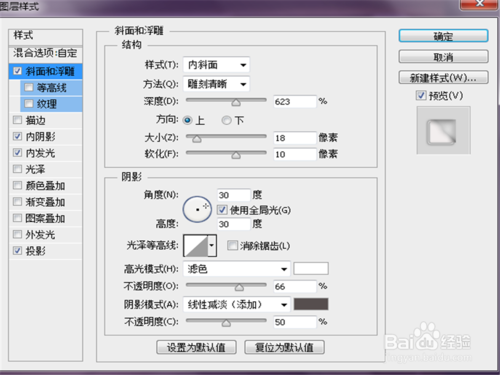Click the angle dial for shading

197,209
